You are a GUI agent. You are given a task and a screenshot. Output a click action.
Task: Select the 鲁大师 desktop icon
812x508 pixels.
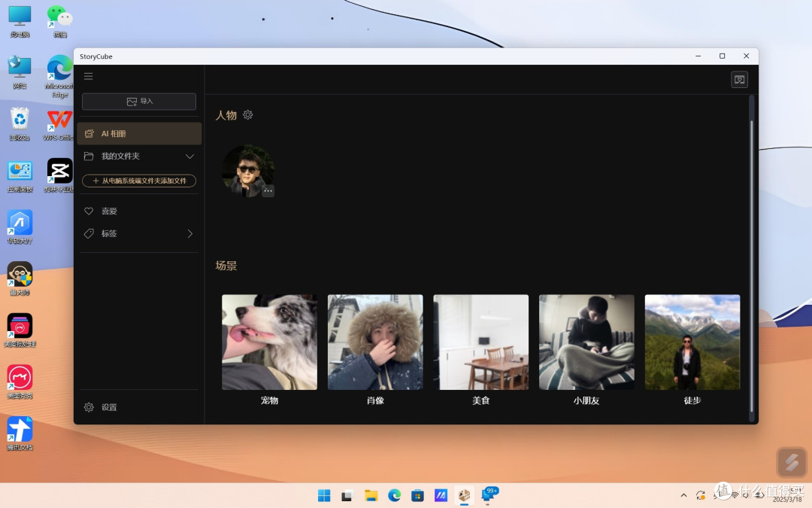20,278
